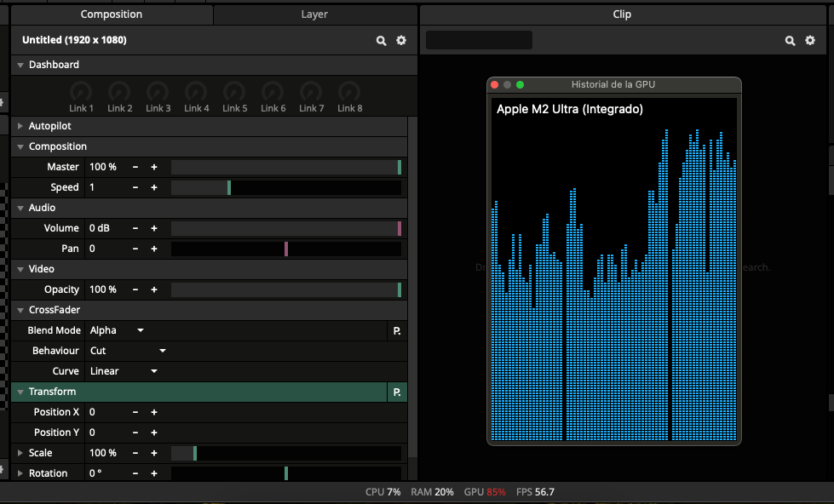The height and width of the screenshot is (504, 834).
Task: Click the Composition panel search icon
Action: (x=382, y=41)
